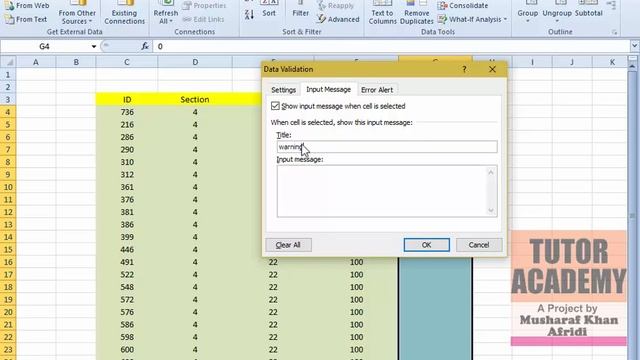Viewport: 640px width, 360px height.
Task: Click the Cancel button
Action: click(479, 245)
